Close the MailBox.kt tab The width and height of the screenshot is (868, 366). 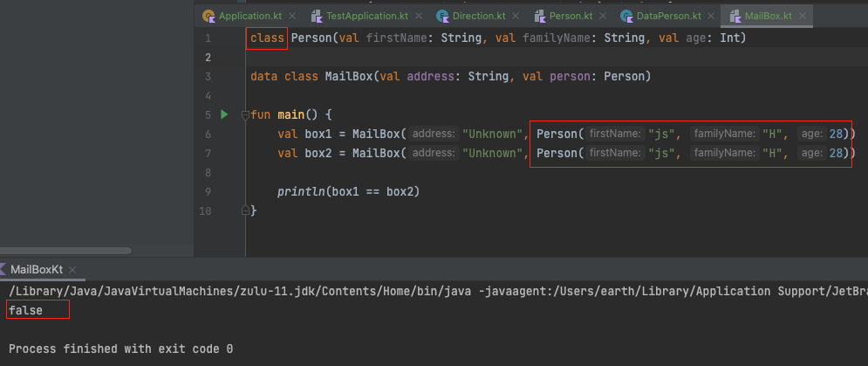tap(802, 16)
